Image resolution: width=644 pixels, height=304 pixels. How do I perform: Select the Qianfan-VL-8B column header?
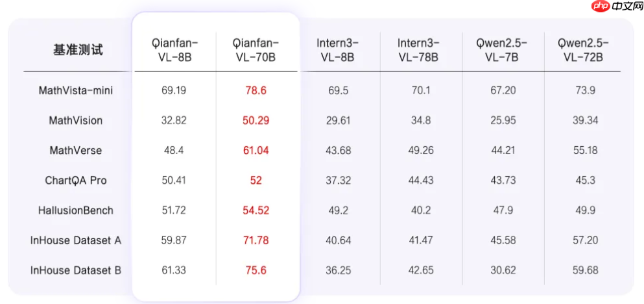[174, 50]
